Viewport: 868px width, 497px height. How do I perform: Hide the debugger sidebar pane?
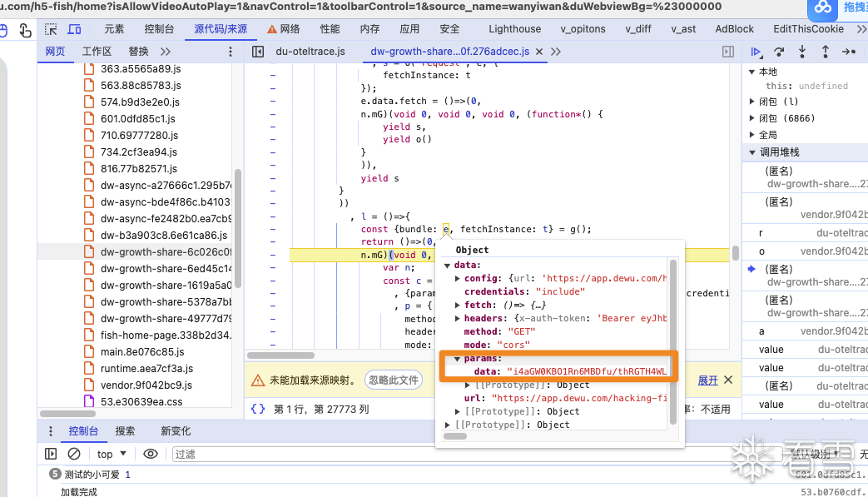tap(728, 52)
